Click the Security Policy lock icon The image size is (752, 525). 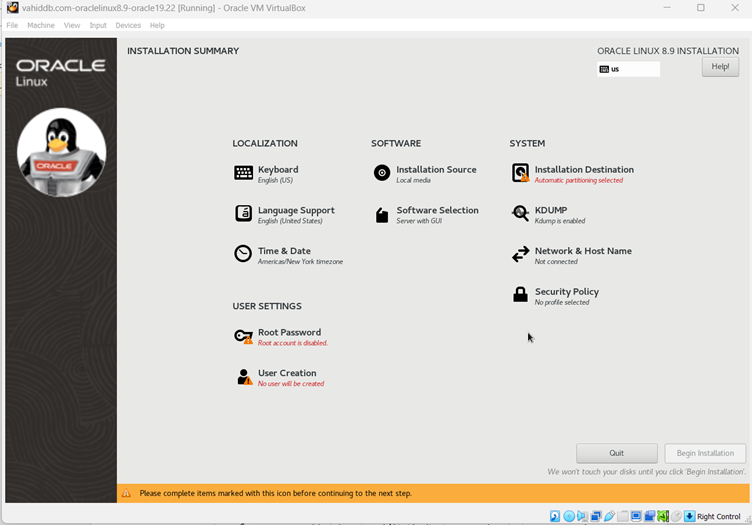pyautogui.click(x=520, y=295)
